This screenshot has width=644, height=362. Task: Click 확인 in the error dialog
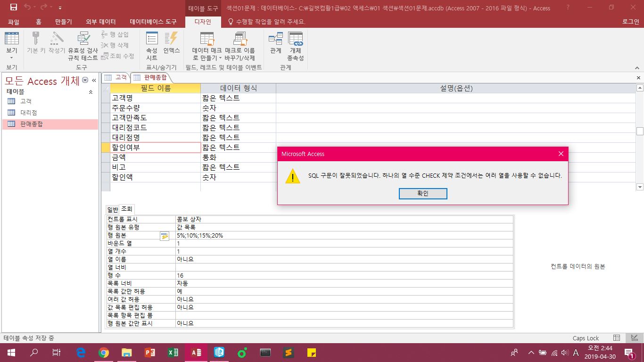tap(422, 194)
